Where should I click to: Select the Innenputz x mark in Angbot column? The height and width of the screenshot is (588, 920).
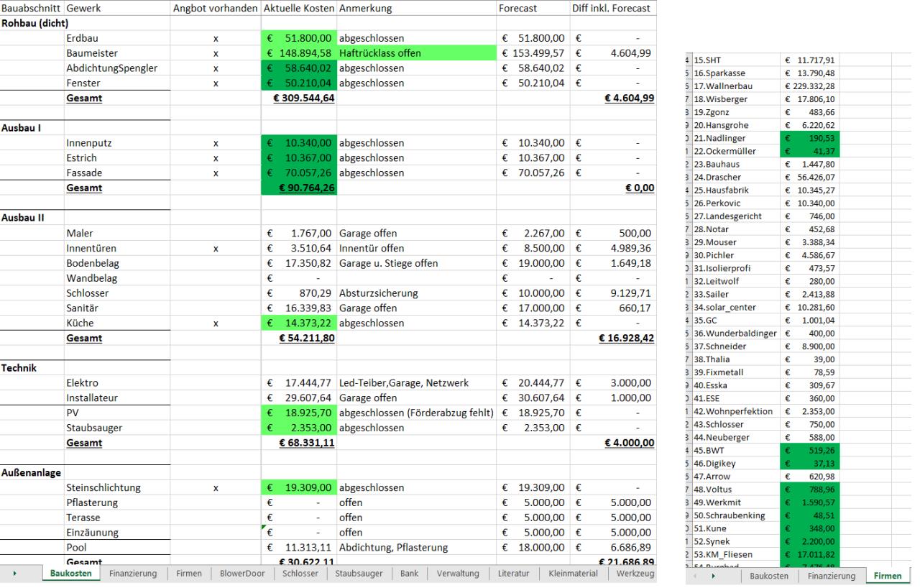pos(216,143)
